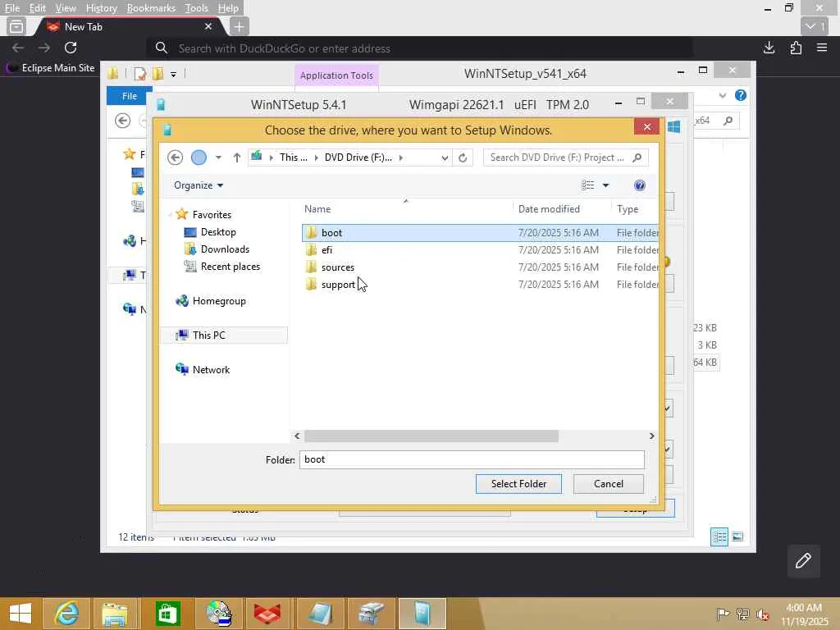
Task: Click the Folder name input field
Action: [472, 459]
